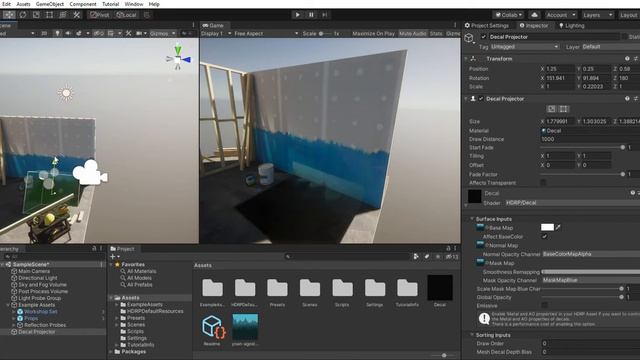The height and width of the screenshot is (360, 640).
Task: Pause the game with the Pause button
Action: point(311,15)
